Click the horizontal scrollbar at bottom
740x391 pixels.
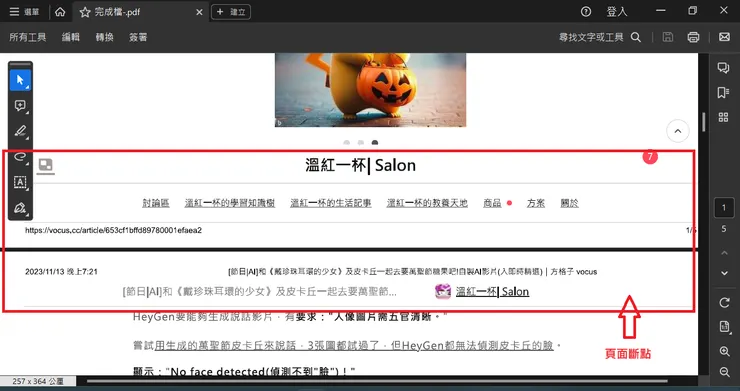tap(377, 381)
